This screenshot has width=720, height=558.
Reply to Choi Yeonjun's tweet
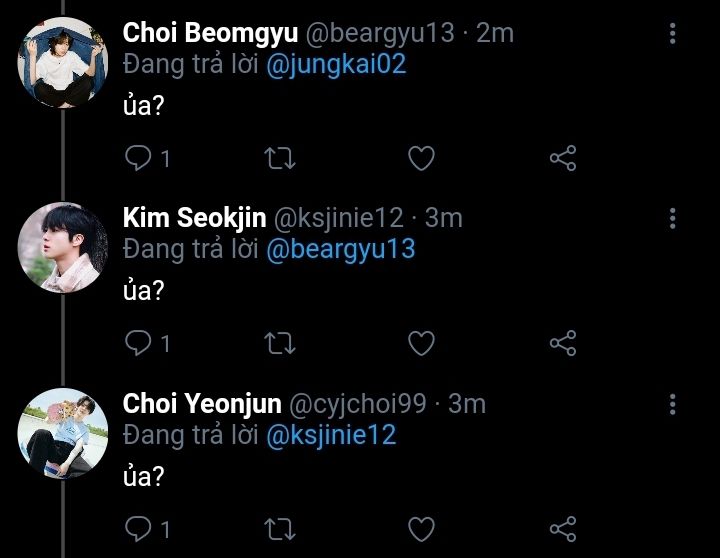[x=138, y=528]
